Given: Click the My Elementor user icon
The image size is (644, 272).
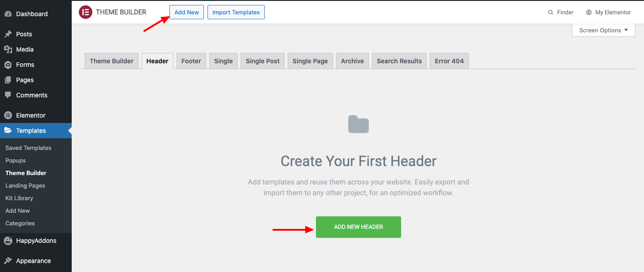Looking at the screenshot, I should 589,13.
